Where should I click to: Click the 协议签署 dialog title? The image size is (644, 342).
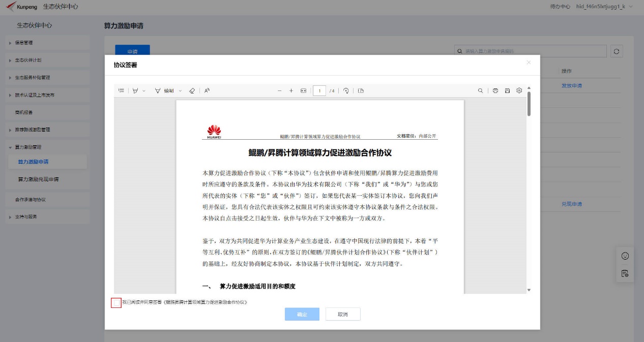(x=125, y=65)
